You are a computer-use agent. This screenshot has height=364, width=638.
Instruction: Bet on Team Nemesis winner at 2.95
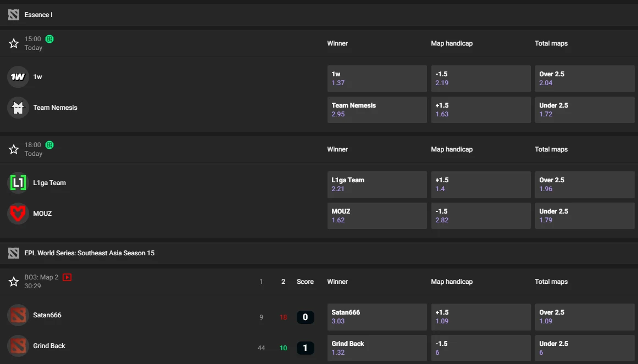coord(377,109)
